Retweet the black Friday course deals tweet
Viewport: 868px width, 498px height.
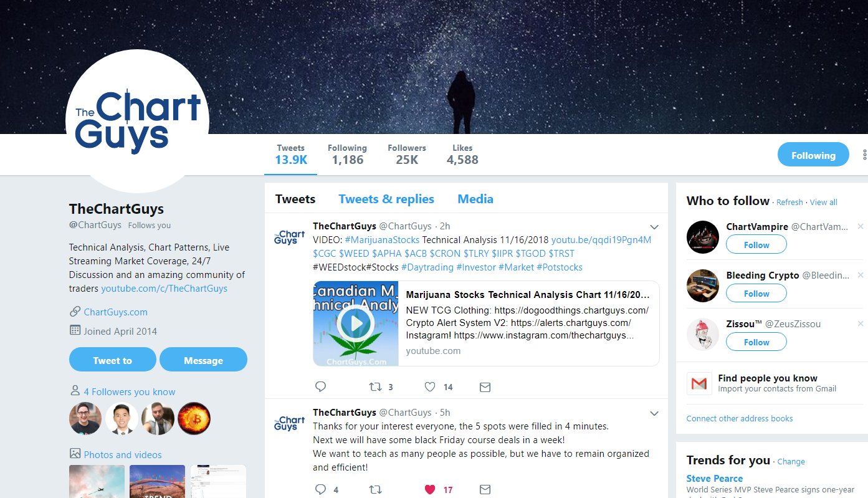376,489
